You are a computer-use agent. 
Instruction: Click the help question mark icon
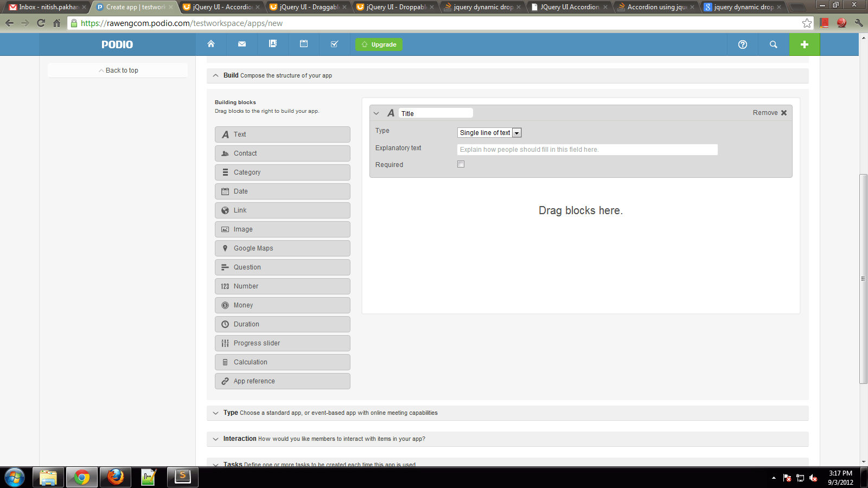(742, 44)
